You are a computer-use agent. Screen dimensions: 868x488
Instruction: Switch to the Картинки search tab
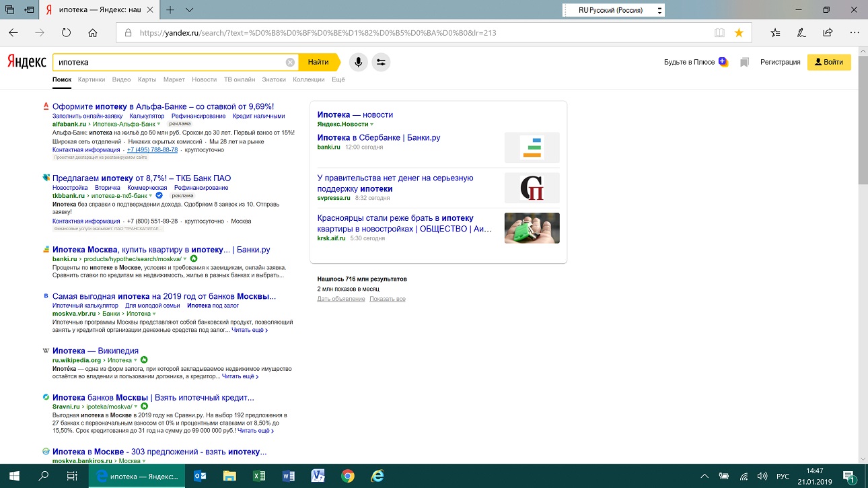coord(92,79)
